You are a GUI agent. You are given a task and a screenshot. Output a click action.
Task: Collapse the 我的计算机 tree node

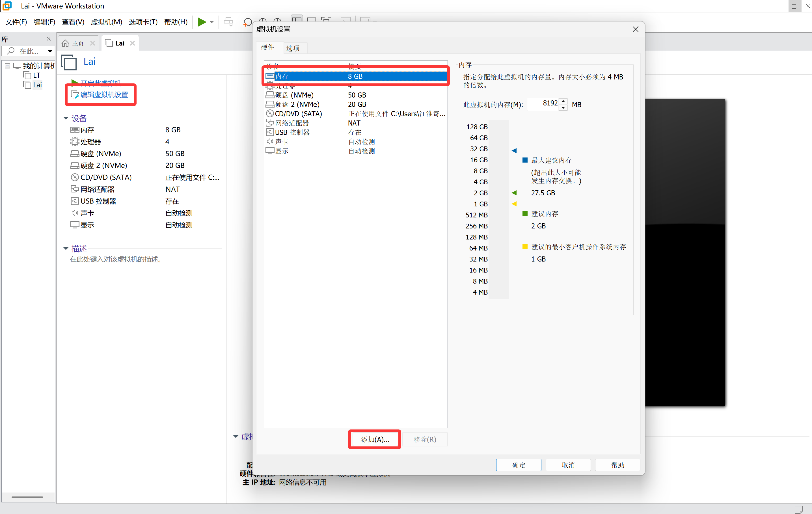7,66
